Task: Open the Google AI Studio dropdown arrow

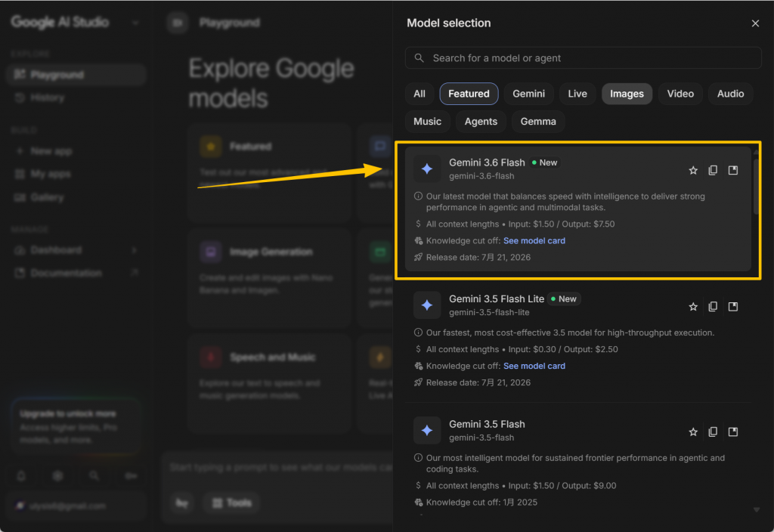Action: tap(136, 23)
